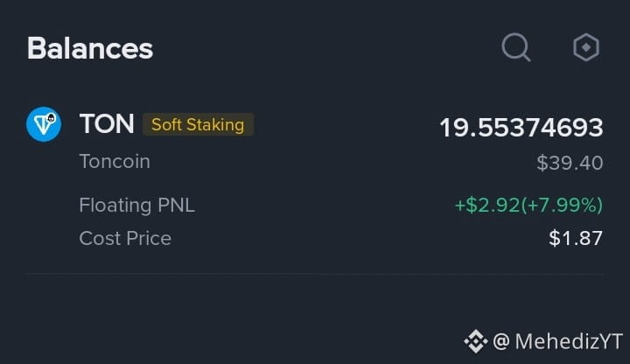Click the green +7.99% percentage
630x364 pixels.
point(562,205)
